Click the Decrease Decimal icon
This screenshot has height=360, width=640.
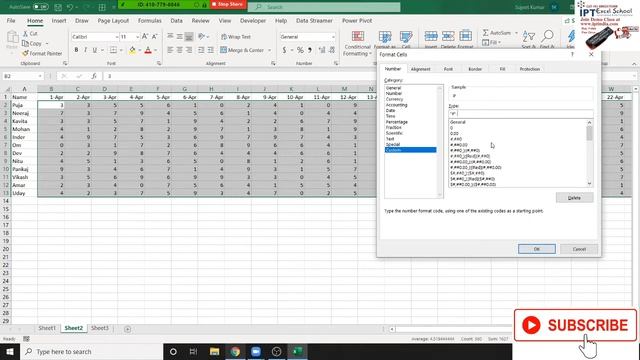332,50
